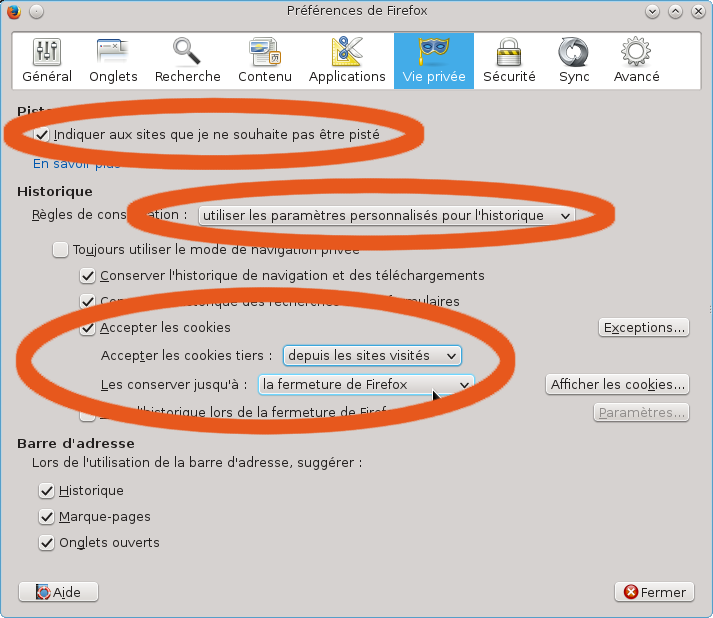Click the 'Barre d'adresse' section heading
713x618 pixels.
click(75, 443)
